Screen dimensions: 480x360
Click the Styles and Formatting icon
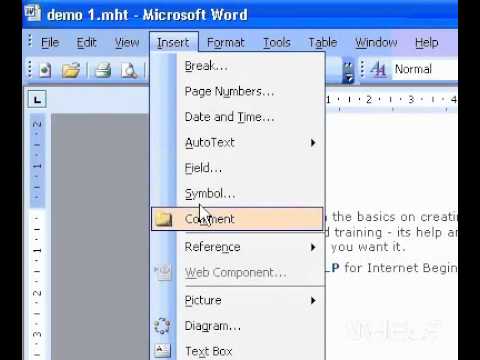click(378, 70)
